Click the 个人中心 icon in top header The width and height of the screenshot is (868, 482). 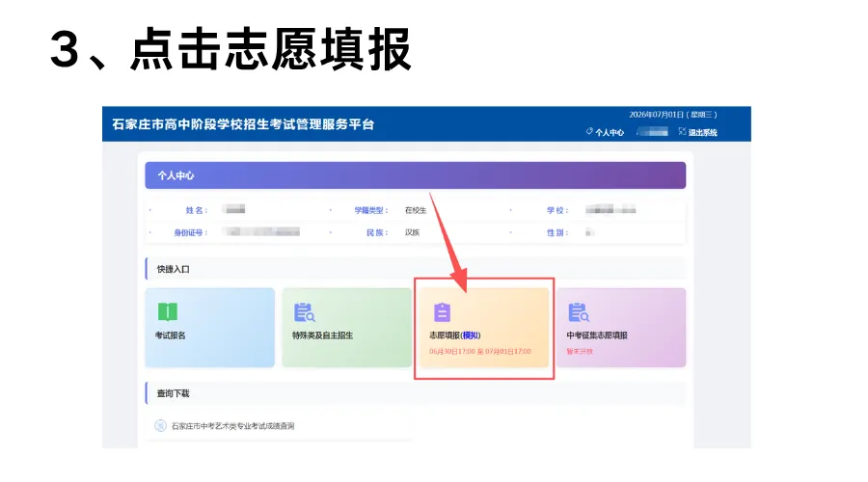point(589,132)
